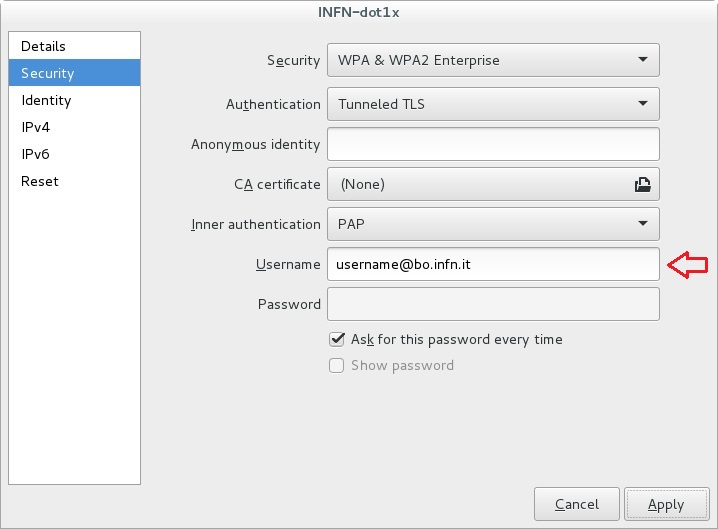The height and width of the screenshot is (529, 718).
Task: Click into the Anonymous identity field
Action: click(493, 144)
